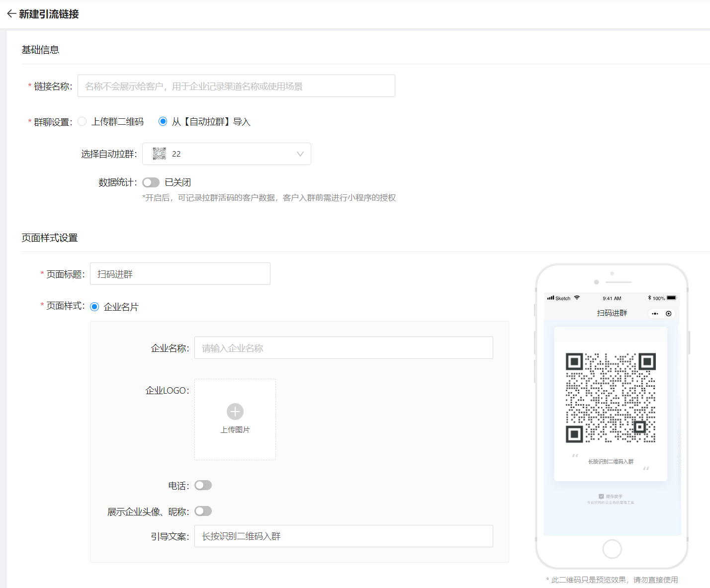The height and width of the screenshot is (588, 710).
Task: Click the 页面样式设置 section heading
Action: click(x=50, y=238)
